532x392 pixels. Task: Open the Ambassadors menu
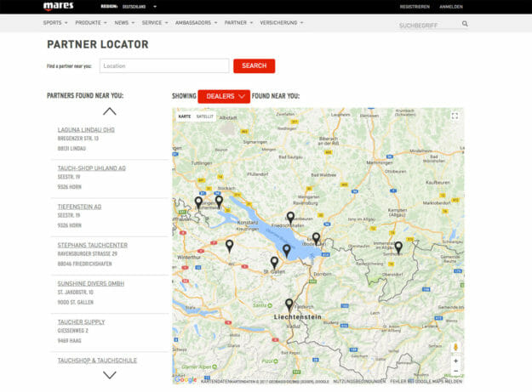tap(194, 24)
